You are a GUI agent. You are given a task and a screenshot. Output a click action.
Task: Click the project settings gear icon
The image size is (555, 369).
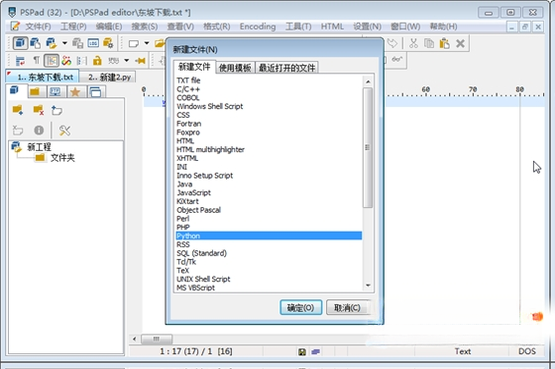(x=108, y=43)
